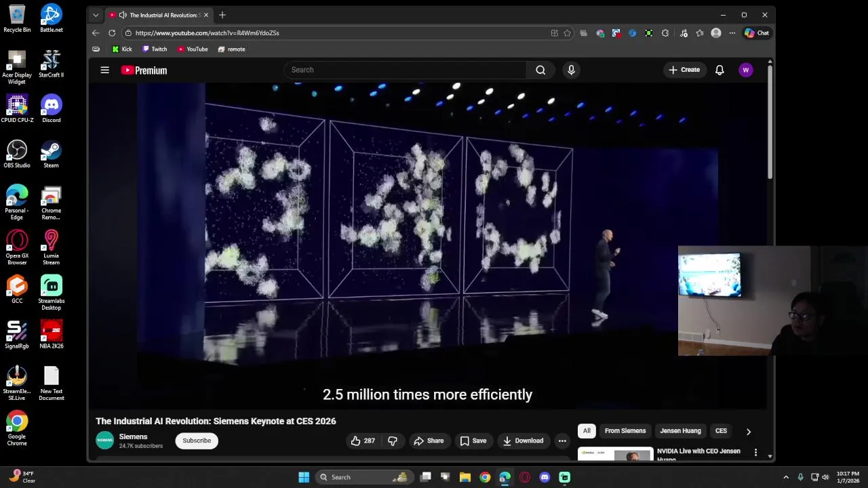Open the Create menu on YouTube

[684, 70]
